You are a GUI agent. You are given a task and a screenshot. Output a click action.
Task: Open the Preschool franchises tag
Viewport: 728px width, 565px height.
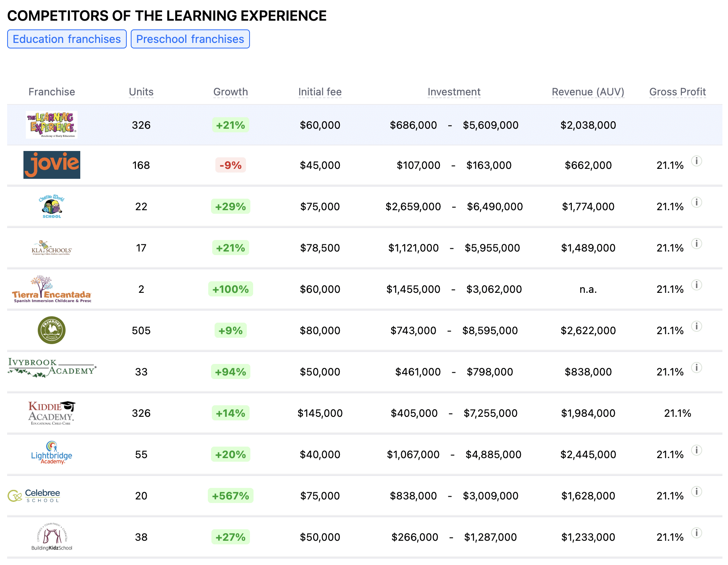pos(190,39)
